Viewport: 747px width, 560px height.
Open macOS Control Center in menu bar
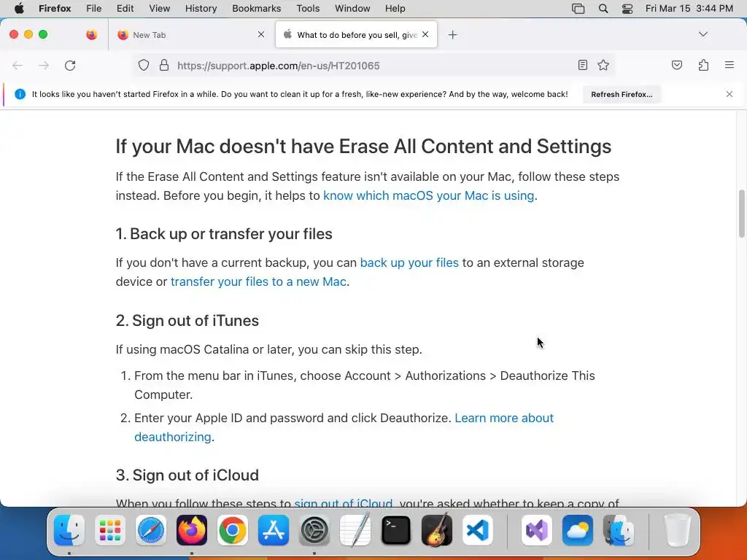click(x=627, y=9)
